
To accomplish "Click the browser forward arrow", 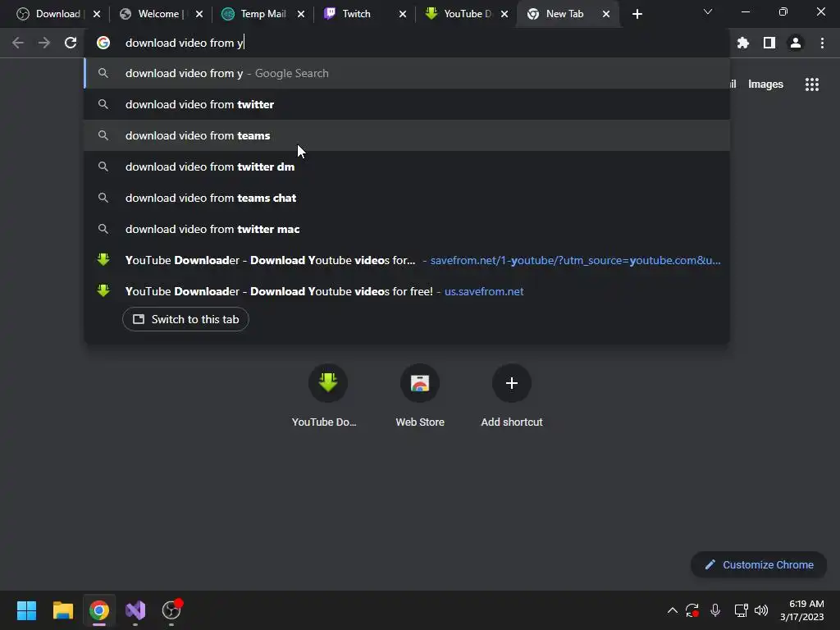I will tap(44, 43).
